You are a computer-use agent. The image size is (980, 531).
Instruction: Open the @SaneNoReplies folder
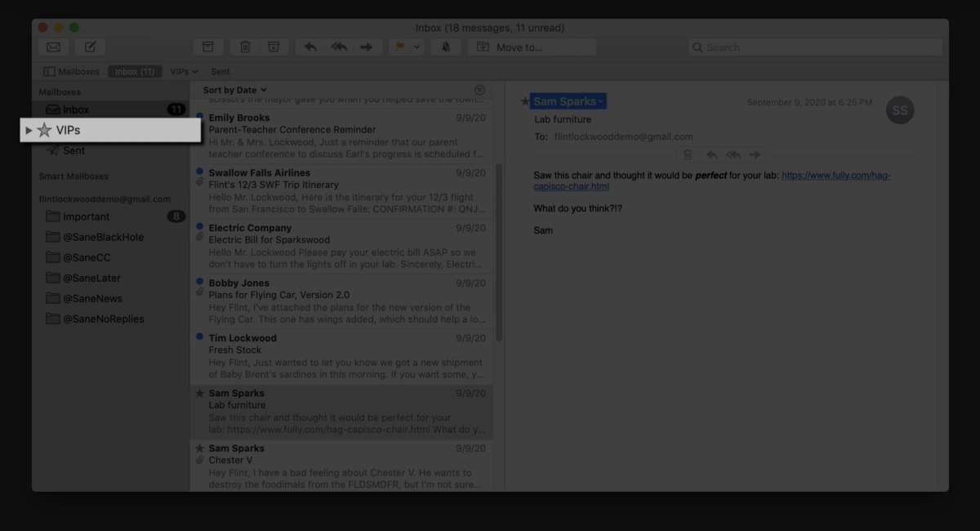110,319
